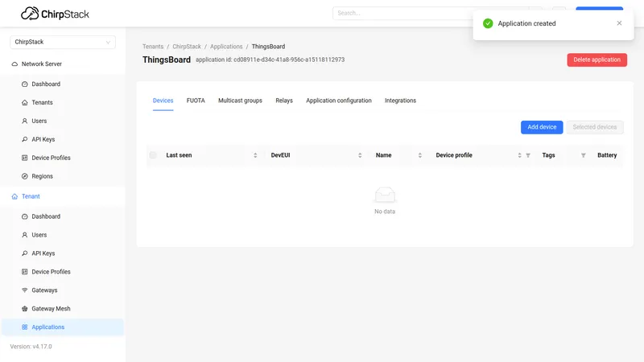Click the Gateway Mesh icon
Image resolution: width=644 pixels, height=362 pixels.
point(25,309)
